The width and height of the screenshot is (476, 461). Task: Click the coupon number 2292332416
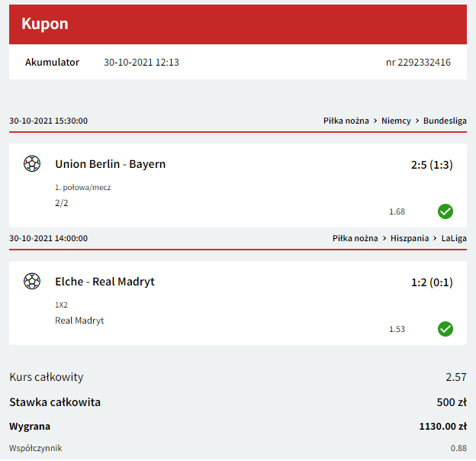tap(418, 63)
